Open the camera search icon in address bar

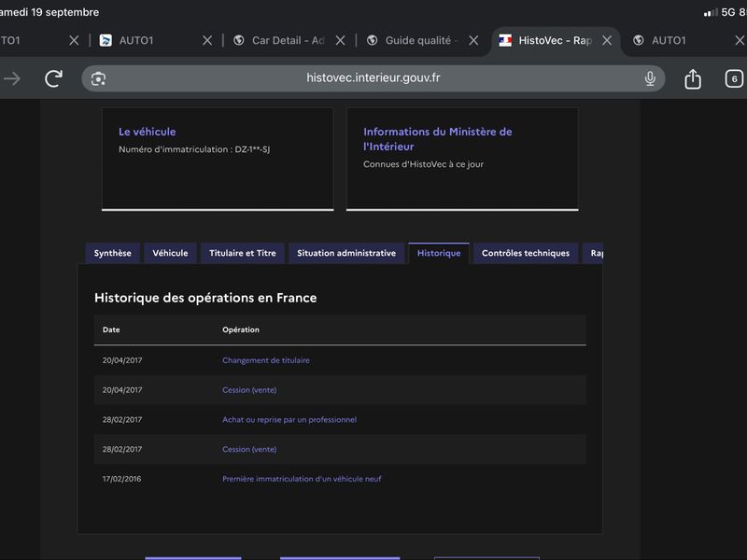98,78
